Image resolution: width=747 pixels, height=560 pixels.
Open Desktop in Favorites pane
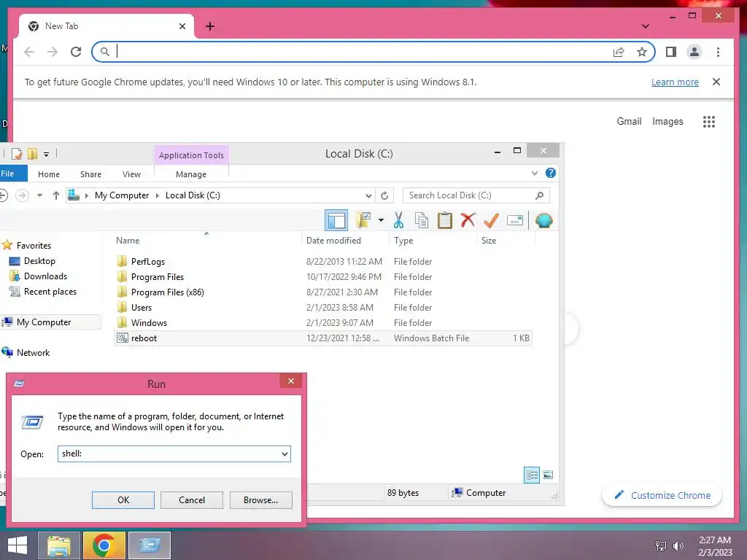pyautogui.click(x=39, y=261)
